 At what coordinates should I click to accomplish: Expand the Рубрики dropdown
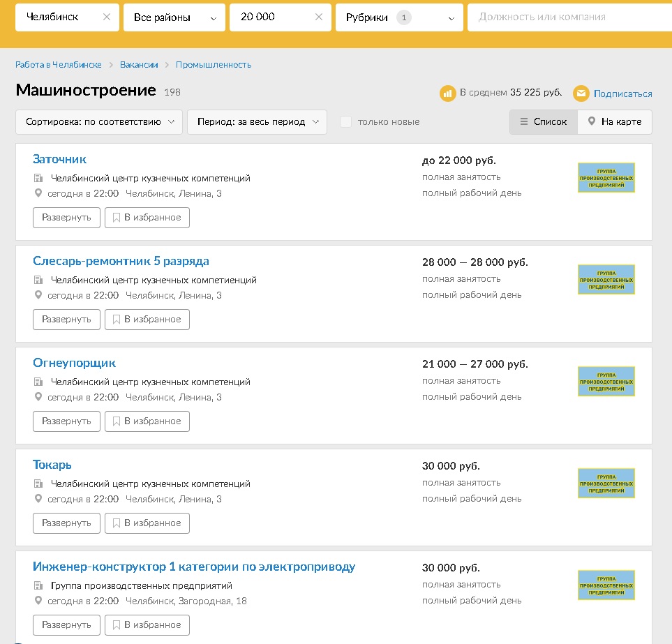(399, 17)
